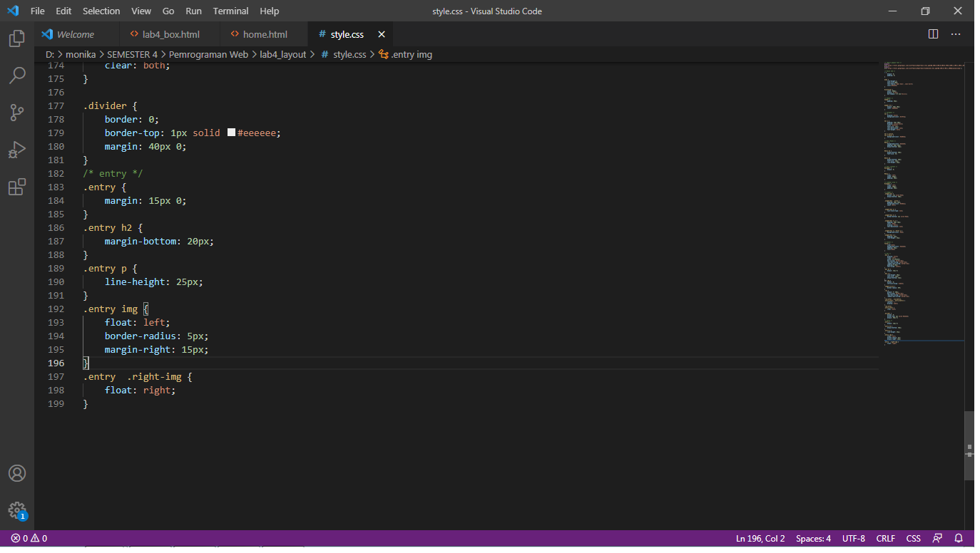The height and width of the screenshot is (553, 980).
Task: Open the Search view in activity bar
Action: [17, 75]
